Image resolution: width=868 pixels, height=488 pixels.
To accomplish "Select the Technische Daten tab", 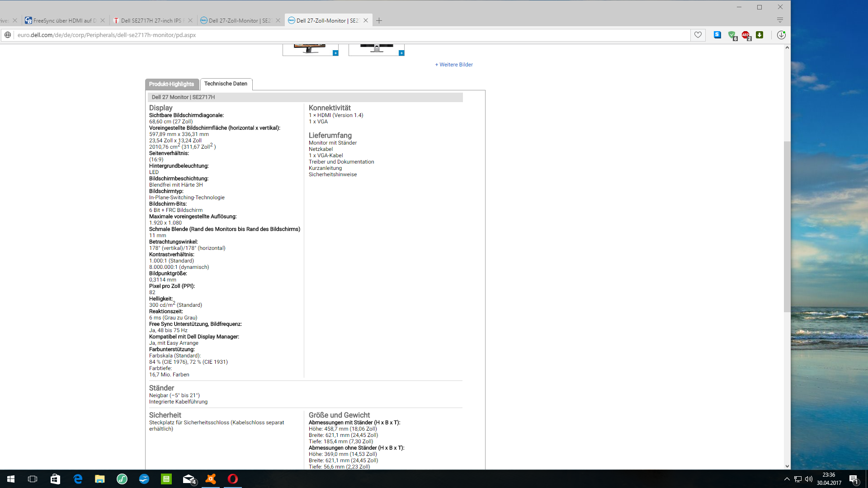I will [226, 84].
